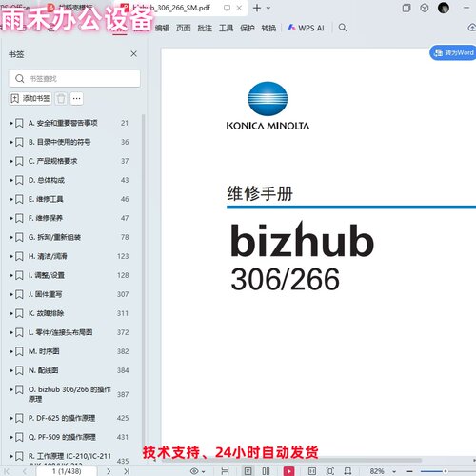Delete bookmark using the trash icon
Screen dimensions: 476x476
pyautogui.click(x=61, y=99)
